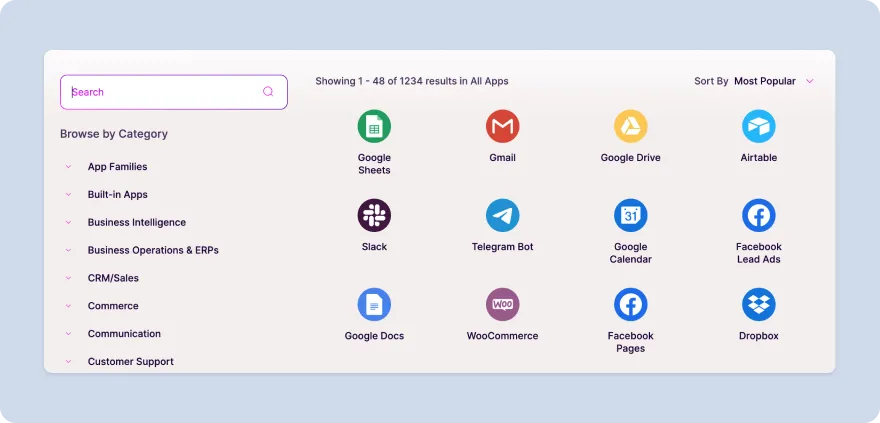
Task: Expand the App Families category chevron
Action: [x=68, y=167]
